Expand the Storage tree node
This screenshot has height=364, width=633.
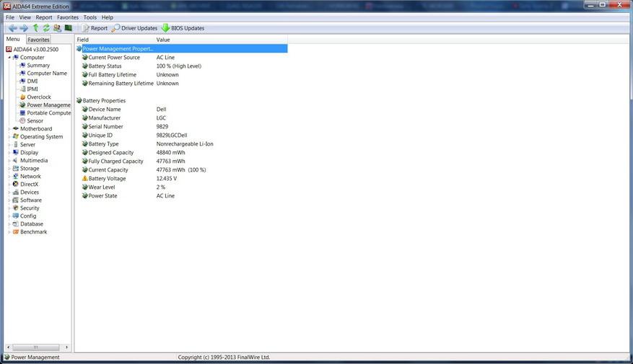9,168
